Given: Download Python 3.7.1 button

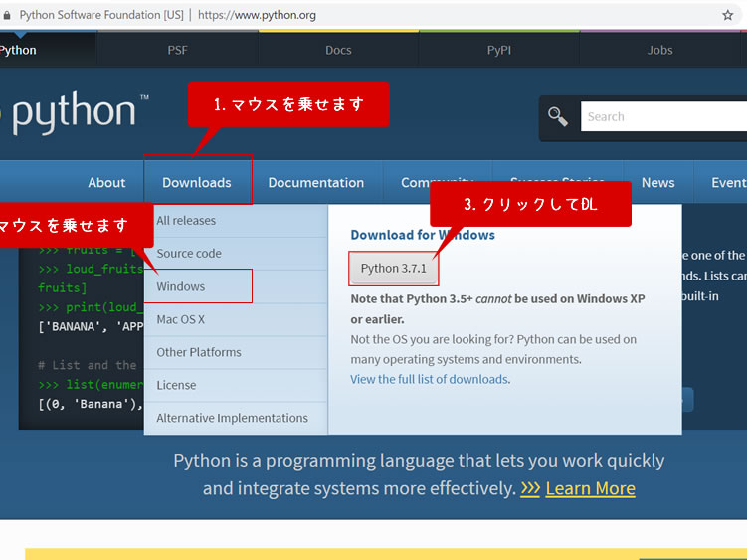Looking at the screenshot, I should (393, 269).
